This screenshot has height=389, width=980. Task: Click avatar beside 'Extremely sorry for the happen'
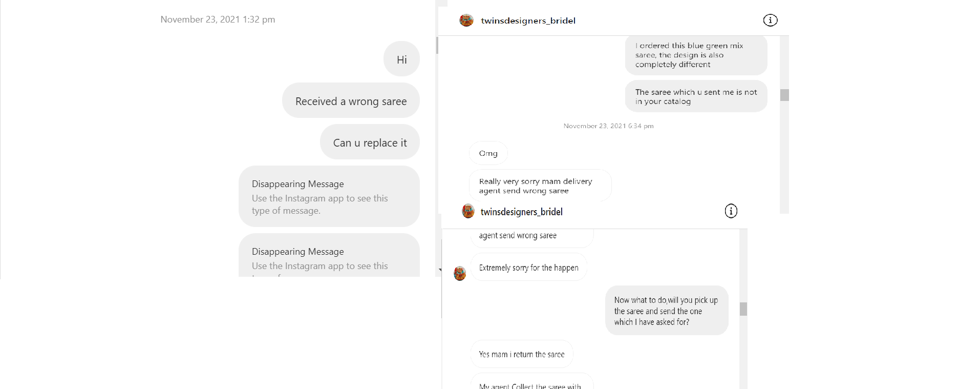point(460,273)
